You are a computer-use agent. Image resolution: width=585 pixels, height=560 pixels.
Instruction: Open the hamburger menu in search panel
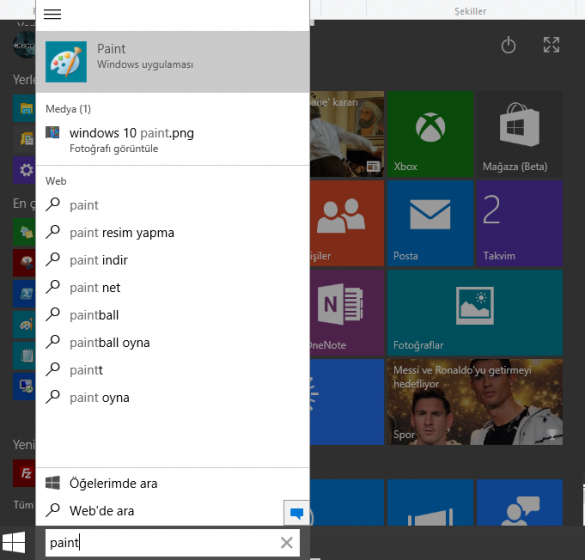click(x=52, y=14)
